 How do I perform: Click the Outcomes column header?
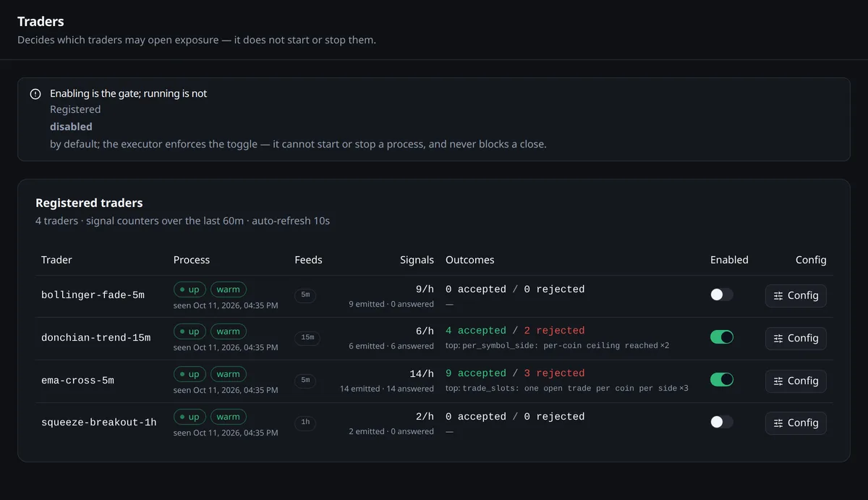tap(470, 260)
